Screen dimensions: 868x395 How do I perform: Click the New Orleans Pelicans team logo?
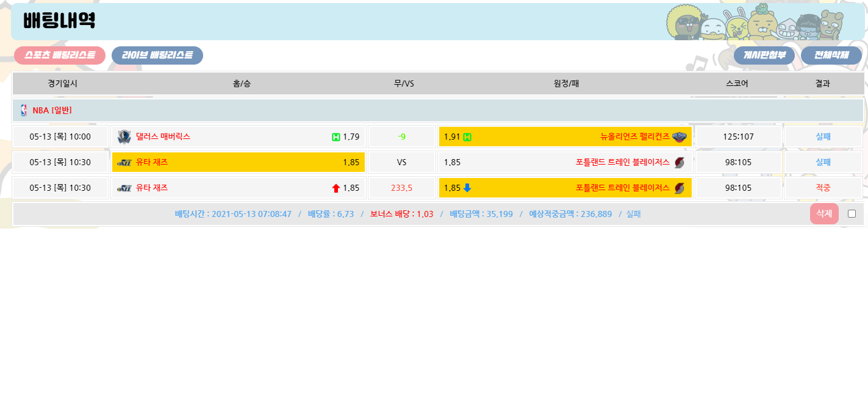pos(679,137)
